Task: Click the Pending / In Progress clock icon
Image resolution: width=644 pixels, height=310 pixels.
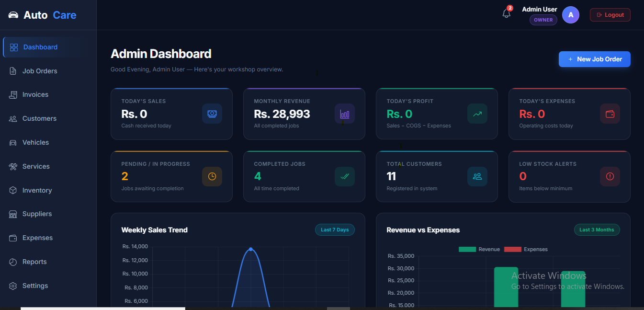Action: coord(212,176)
